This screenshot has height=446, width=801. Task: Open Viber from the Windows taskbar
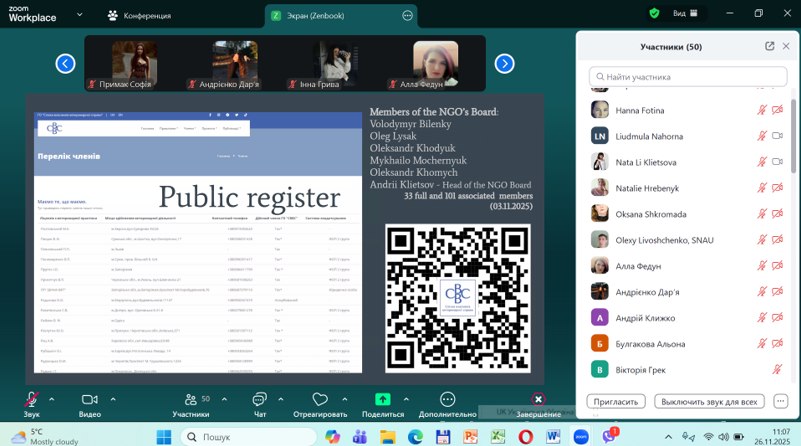(606, 437)
